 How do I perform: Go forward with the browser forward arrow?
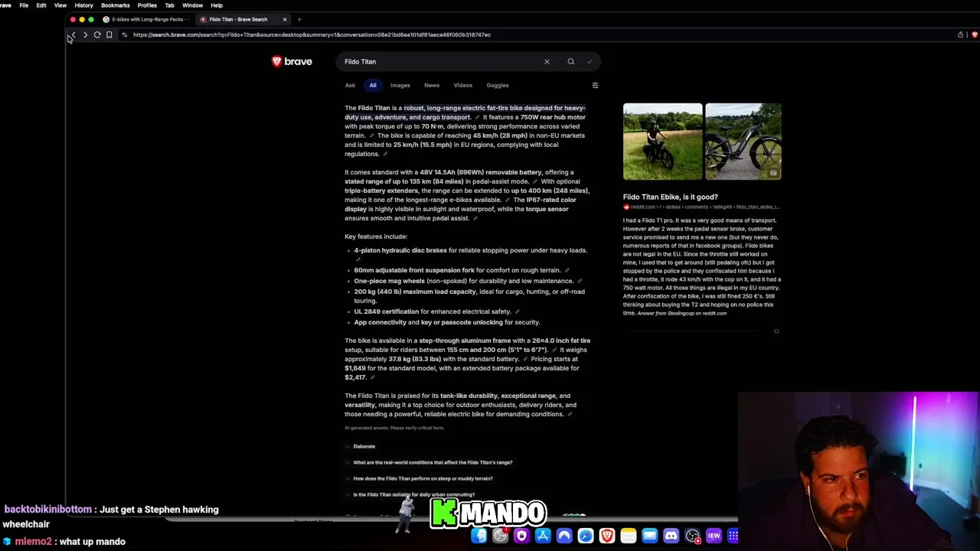click(x=85, y=34)
